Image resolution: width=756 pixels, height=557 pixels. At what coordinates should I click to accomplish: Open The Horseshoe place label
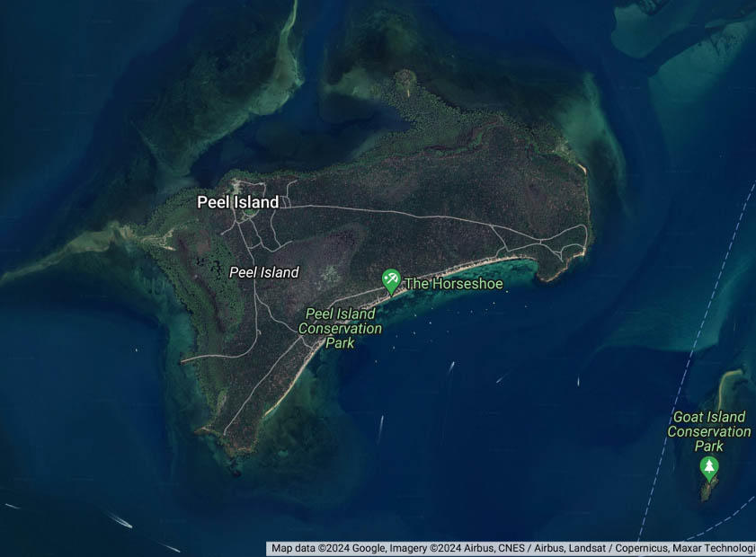pyautogui.click(x=454, y=284)
